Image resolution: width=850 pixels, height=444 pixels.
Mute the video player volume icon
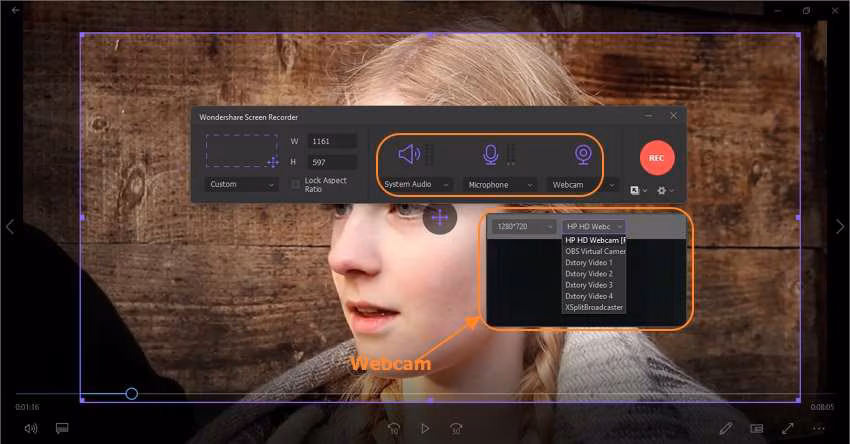[31, 428]
